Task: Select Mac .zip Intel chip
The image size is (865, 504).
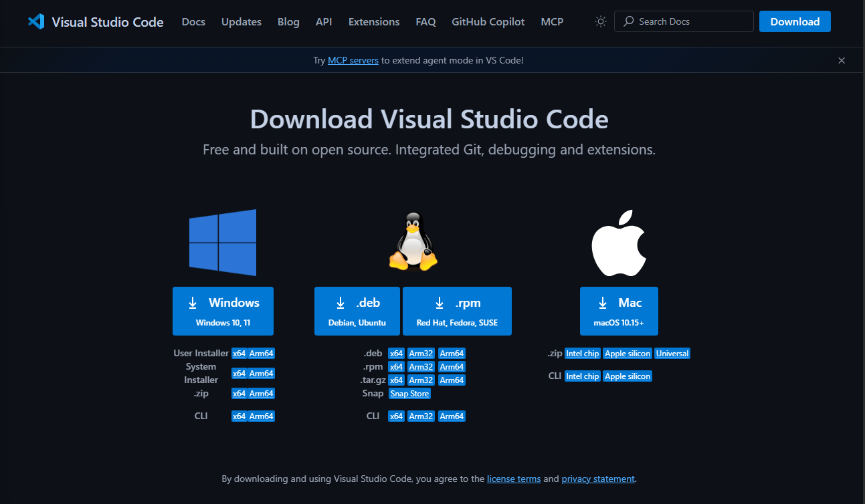Action: pos(583,354)
